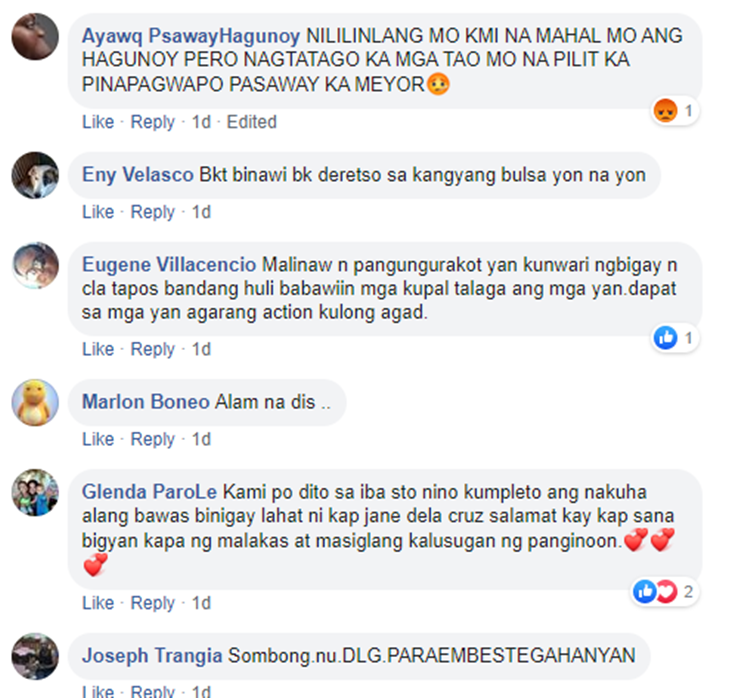Reply to Eugene Villacencio's comment

(153, 349)
